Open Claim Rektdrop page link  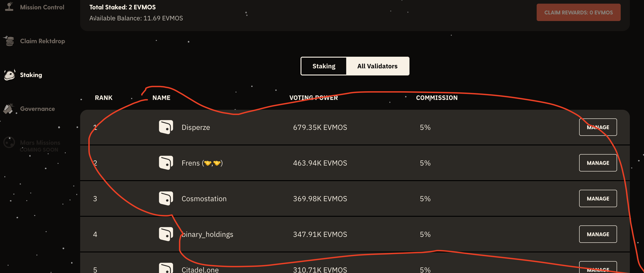point(42,41)
